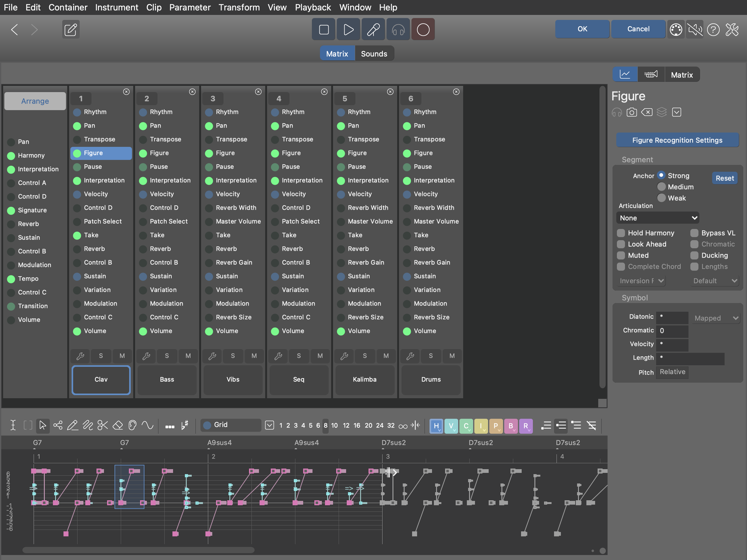
Task: Open the Articulation None dropdown
Action: 657,218
